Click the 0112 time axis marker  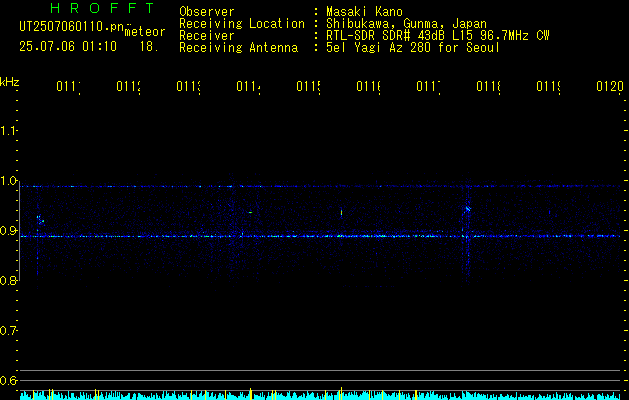128,86
